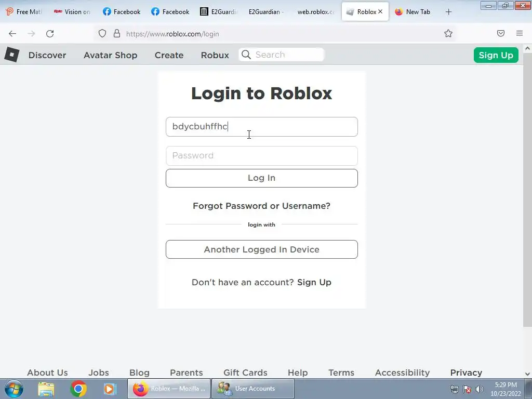Open the Help footer link
The height and width of the screenshot is (399, 532).
click(x=298, y=373)
